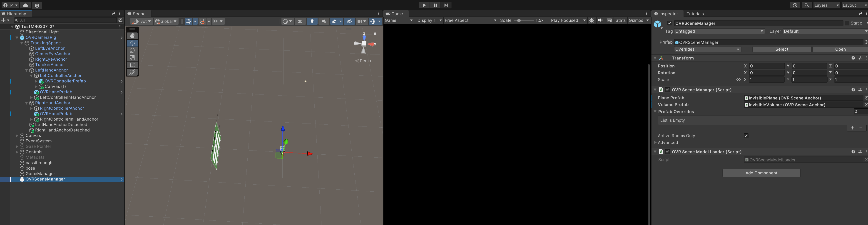Collapse the OVRCameraRig tree node

[x=17, y=38]
